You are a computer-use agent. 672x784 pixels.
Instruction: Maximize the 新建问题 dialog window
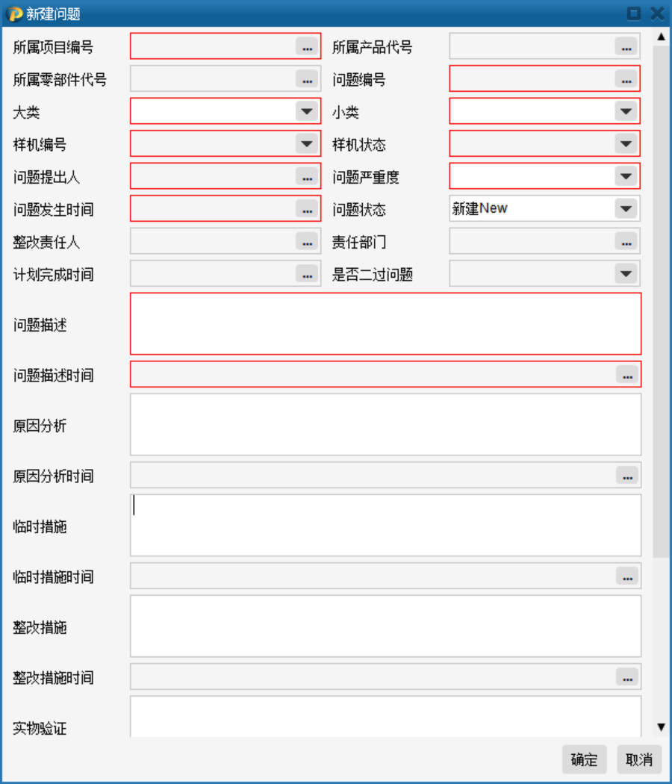(634, 13)
